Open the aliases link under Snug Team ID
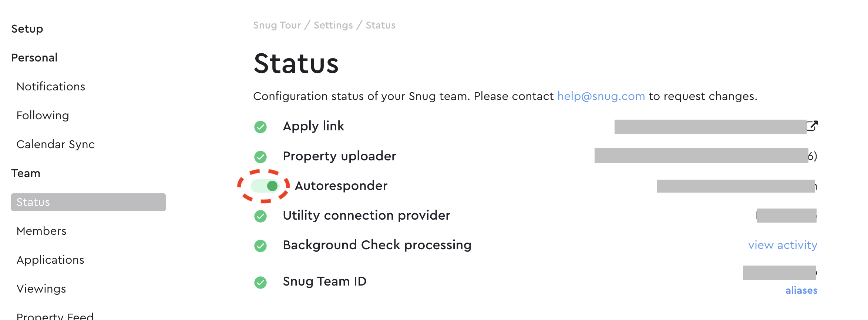The height and width of the screenshot is (320, 868). [x=801, y=290]
